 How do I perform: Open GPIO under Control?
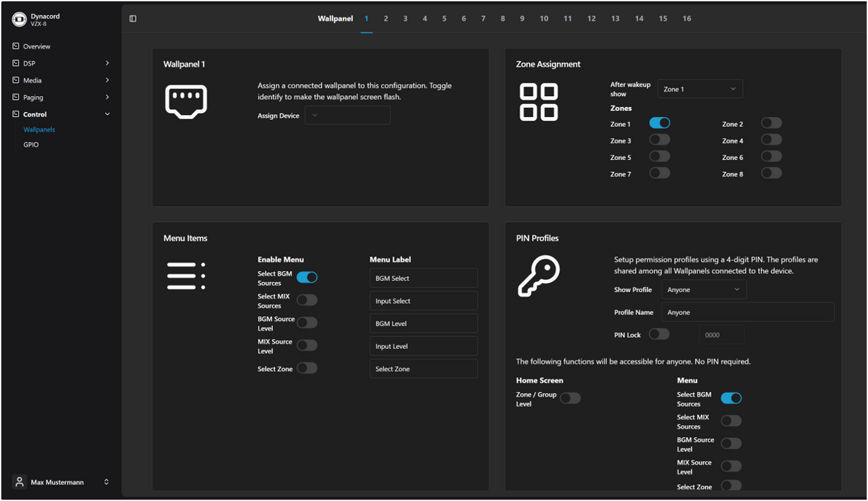(31, 145)
